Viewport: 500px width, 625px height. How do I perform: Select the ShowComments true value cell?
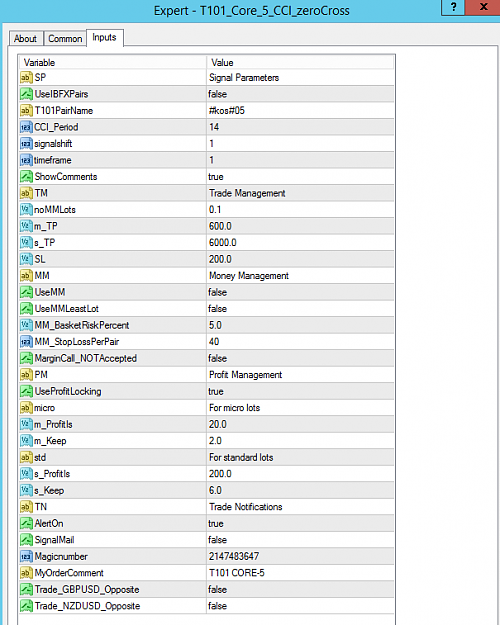pos(300,177)
